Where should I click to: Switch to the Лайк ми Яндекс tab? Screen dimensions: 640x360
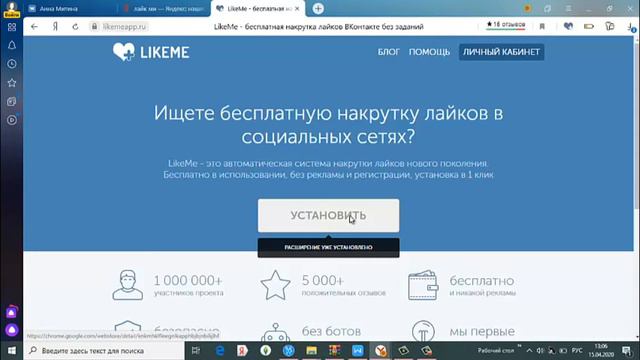pos(164,9)
